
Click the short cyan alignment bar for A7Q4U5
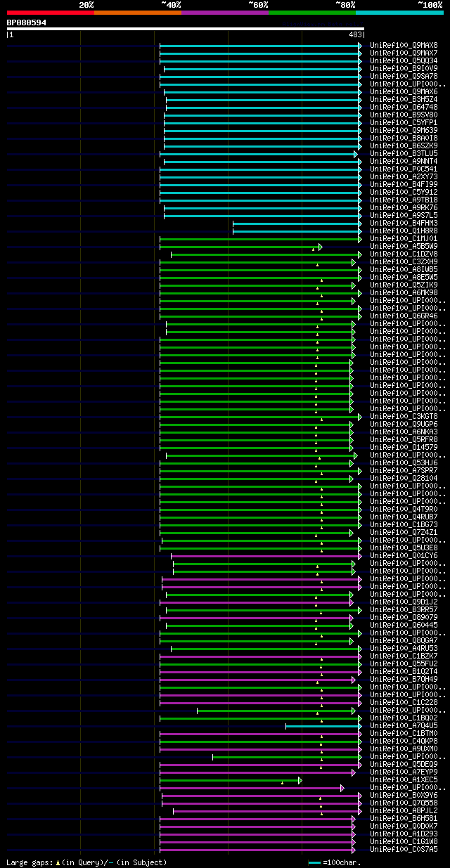[x=323, y=726]
